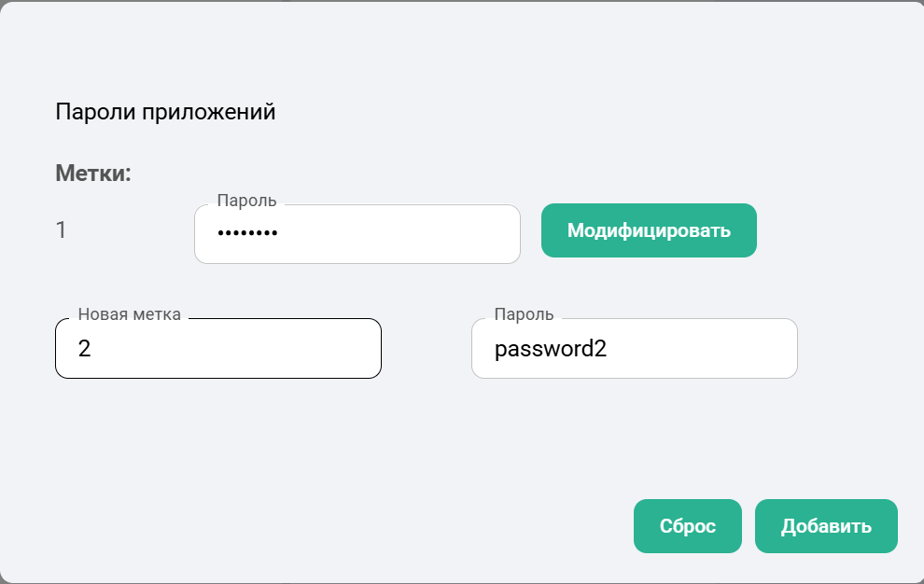Click the Новая метка floating label
The height and width of the screenshot is (584, 924).
(x=129, y=314)
